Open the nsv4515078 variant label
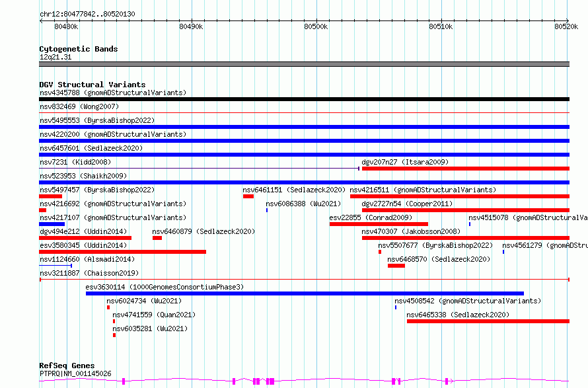The width and height of the screenshot is (588, 388). point(528,217)
